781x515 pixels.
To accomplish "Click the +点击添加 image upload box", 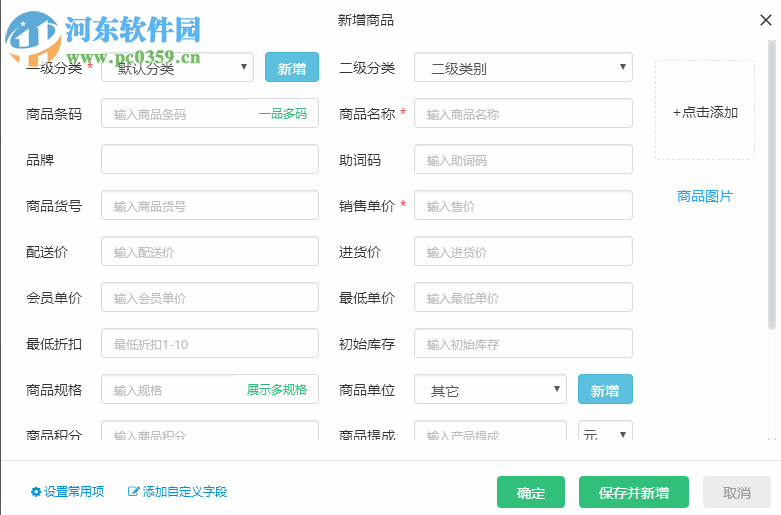I will (x=705, y=111).
